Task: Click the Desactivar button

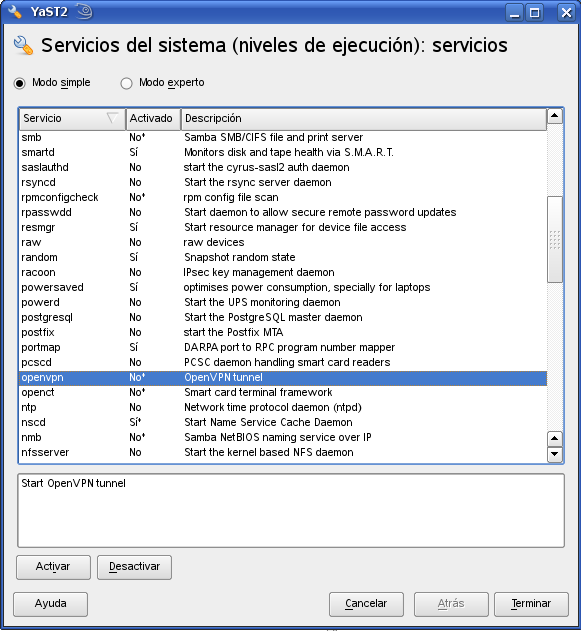Action: coord(134,567)
